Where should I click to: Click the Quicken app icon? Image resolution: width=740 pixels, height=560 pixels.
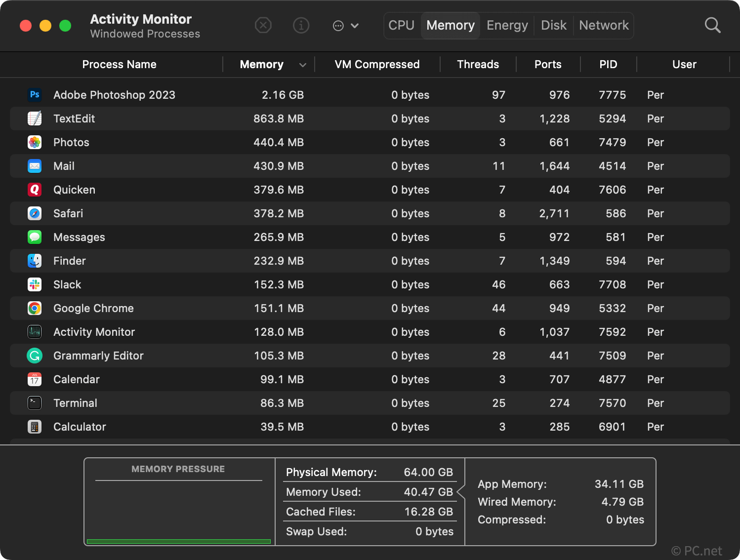coord(35,190)
